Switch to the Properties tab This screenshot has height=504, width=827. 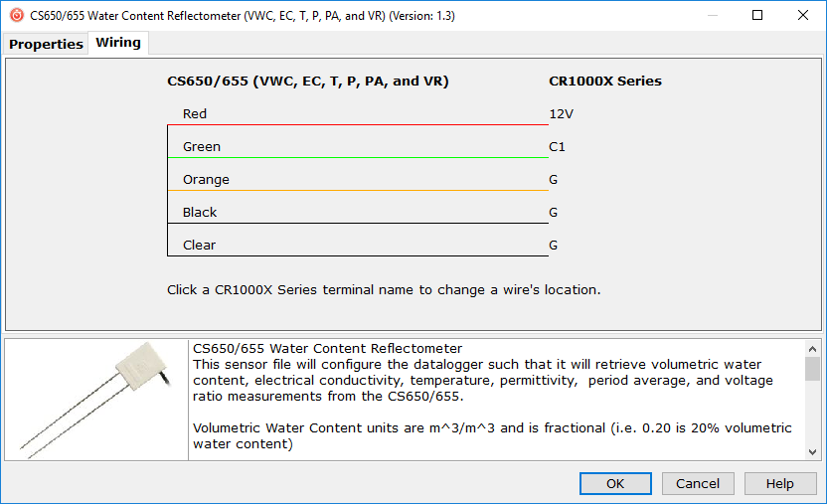click(46, 44)
